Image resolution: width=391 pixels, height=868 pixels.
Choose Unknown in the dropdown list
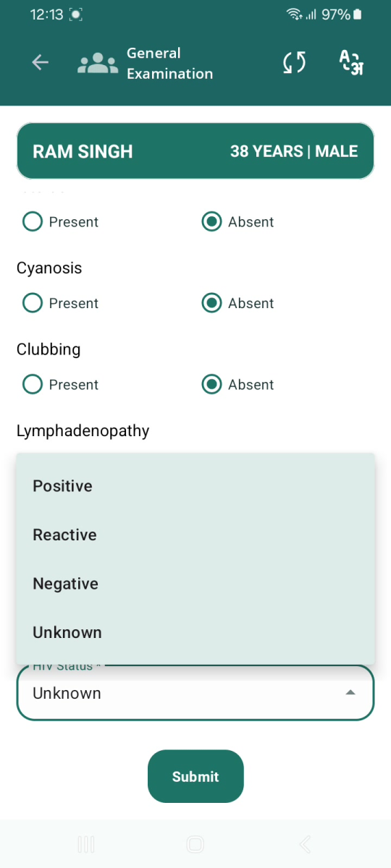[195, 633]
